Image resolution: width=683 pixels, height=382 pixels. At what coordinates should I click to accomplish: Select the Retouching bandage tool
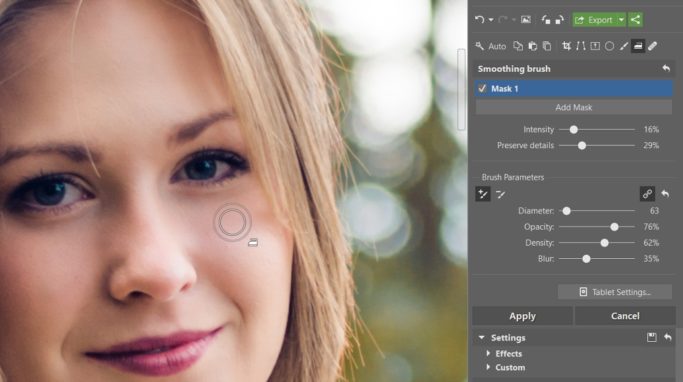point(653,46)
